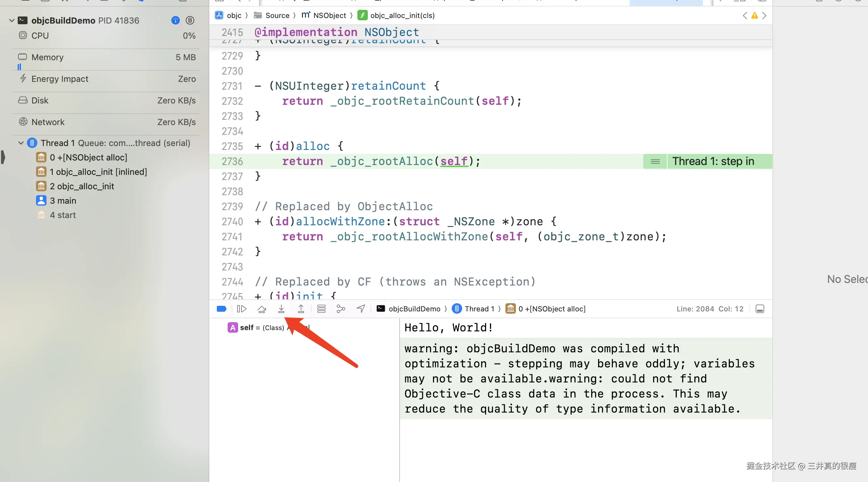This screenshot has height=482, width=868.
Task: Toggle the view process by thread icon
Action: click(190, 21)
